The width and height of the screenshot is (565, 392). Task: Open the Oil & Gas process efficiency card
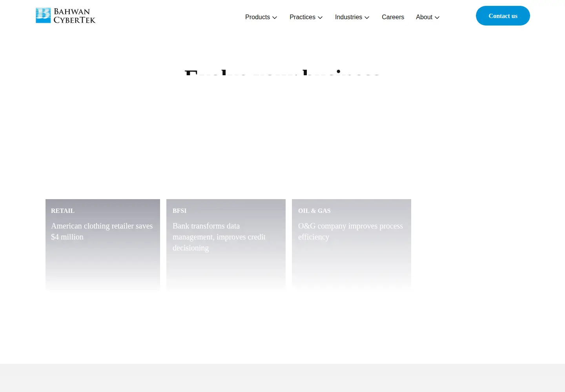[352, 245]
